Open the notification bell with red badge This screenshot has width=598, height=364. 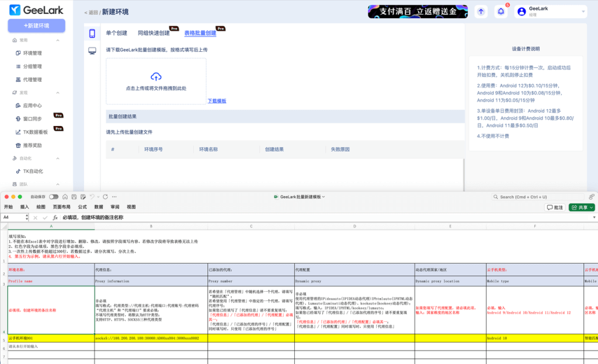click(500, 11)
